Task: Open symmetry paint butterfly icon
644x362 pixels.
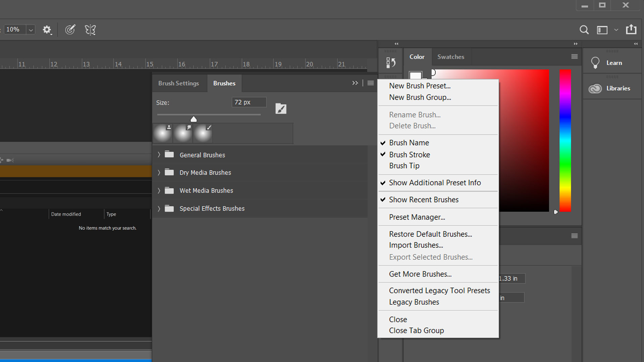Action: tap(90, 30)
